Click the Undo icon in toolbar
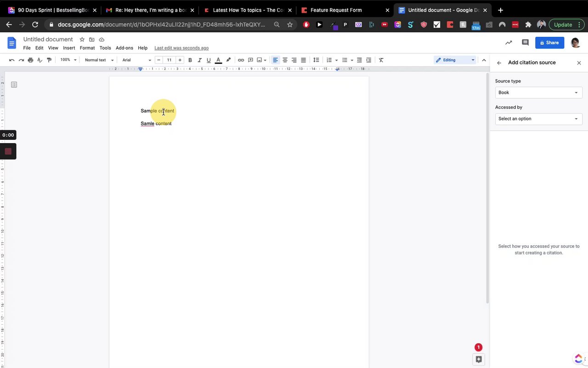The width and height of the screenshot is (588, 368). [12, 60]
